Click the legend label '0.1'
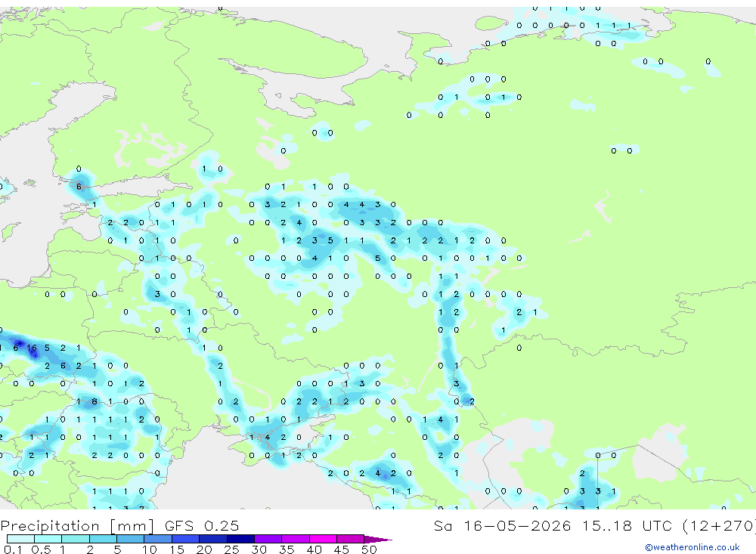The height and width of the screenshot is (554, 756). tap(13, 549)
